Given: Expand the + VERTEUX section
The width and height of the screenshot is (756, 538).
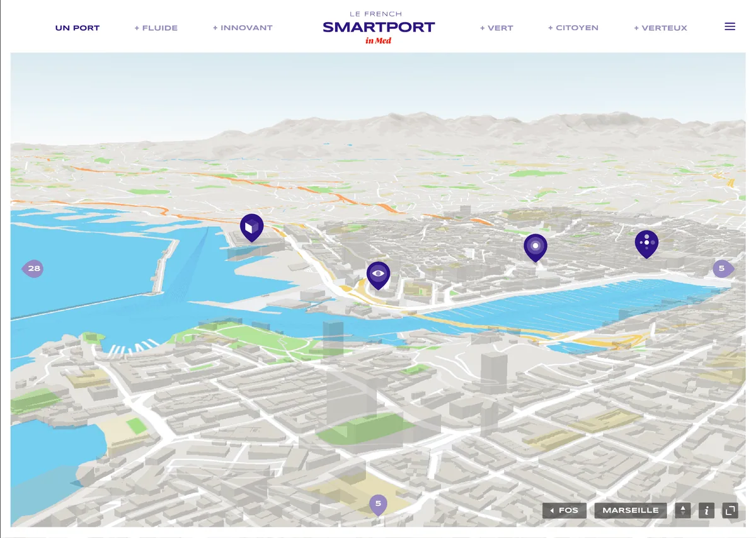Looking at the screenshot, I should click(660, 28).
